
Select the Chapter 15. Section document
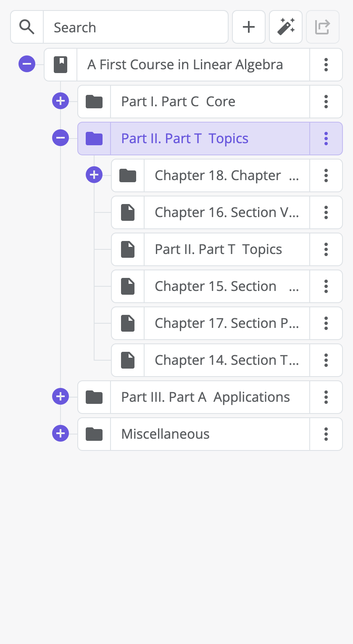pyautogui.click(x=227, y=286)
